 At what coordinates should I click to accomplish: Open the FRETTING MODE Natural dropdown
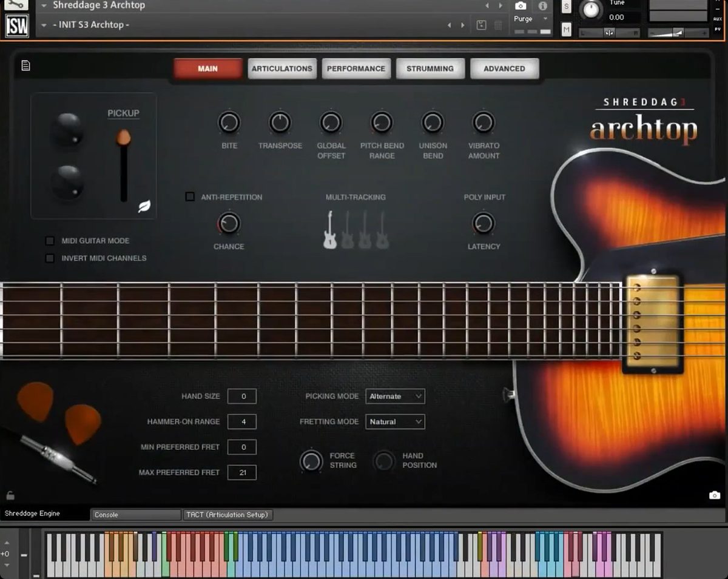395,421
